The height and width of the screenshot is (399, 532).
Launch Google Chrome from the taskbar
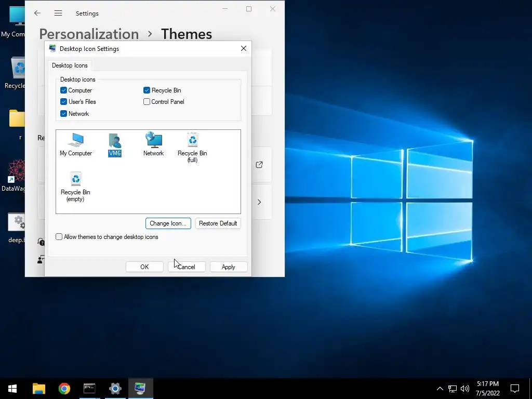click(x=64, y=389)
